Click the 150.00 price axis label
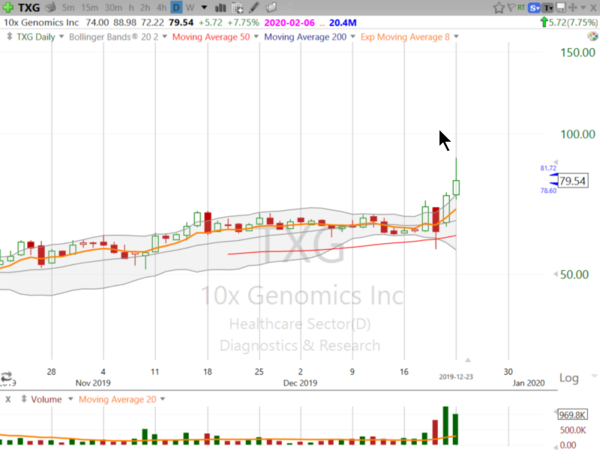Viewport: 600px width, 450px height. click(x=578, y=52)
